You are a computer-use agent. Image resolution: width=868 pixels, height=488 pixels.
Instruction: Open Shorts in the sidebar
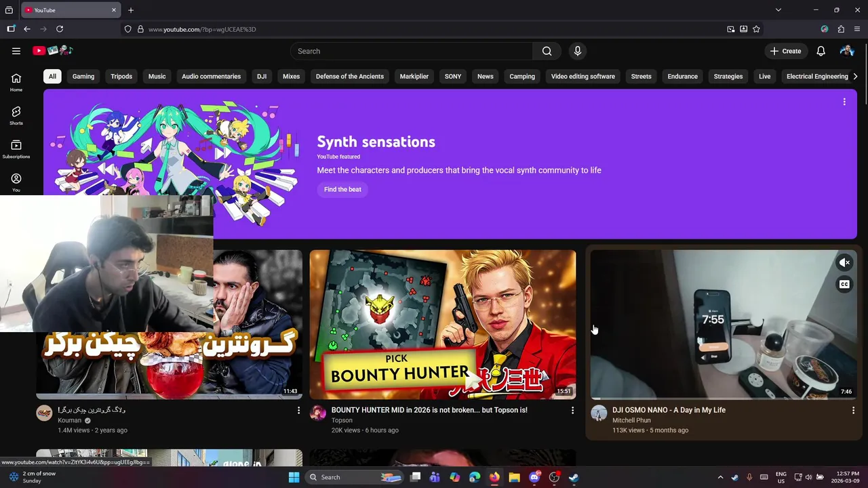coord(16,115)
